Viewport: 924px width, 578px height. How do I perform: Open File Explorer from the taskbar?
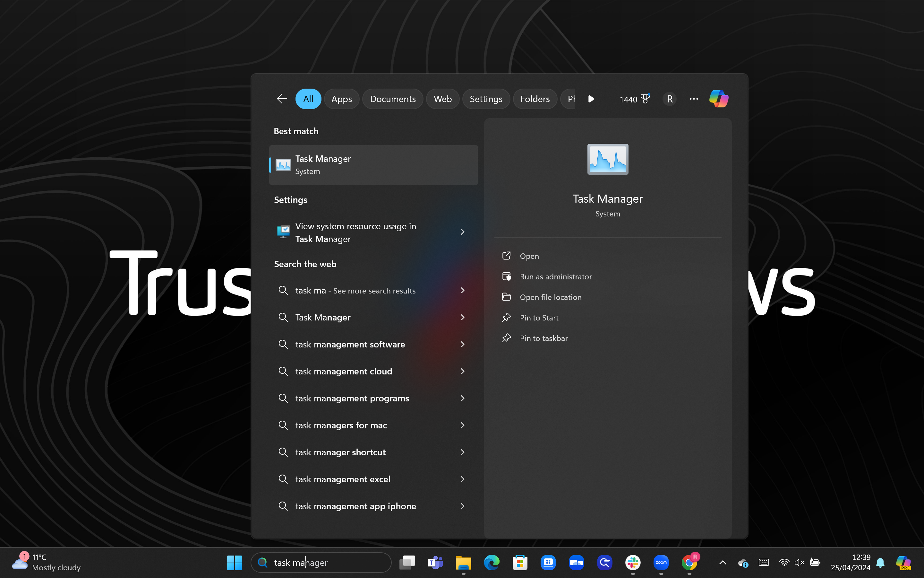tap(463, 562)
